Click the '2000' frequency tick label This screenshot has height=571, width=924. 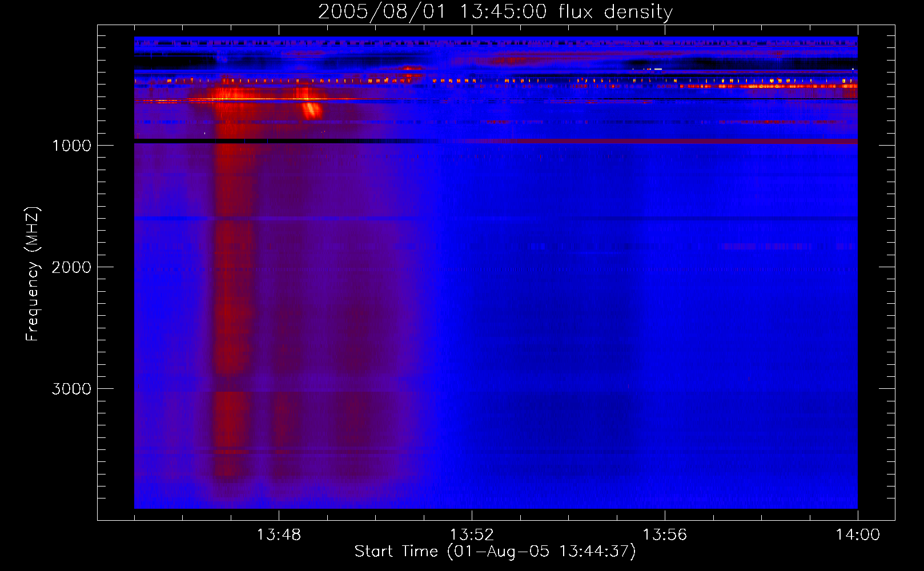(71, 267)
